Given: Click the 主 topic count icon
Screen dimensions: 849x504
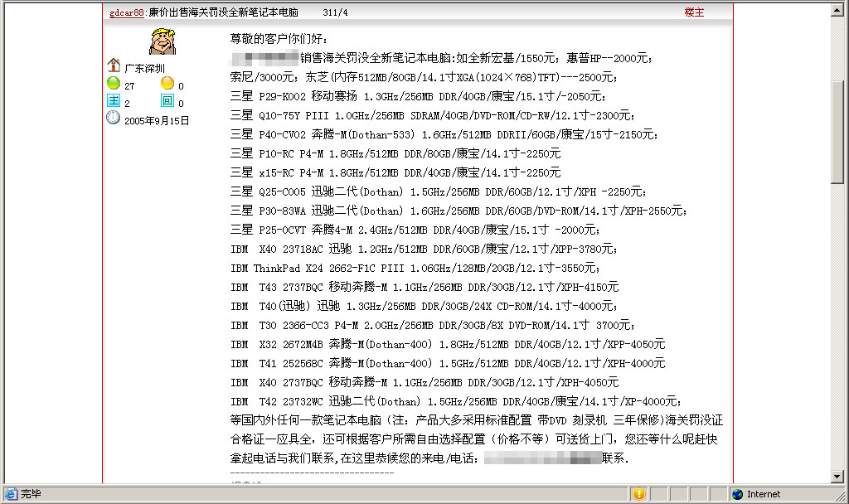Looking at the screenshot, I should tap(114, 100).
